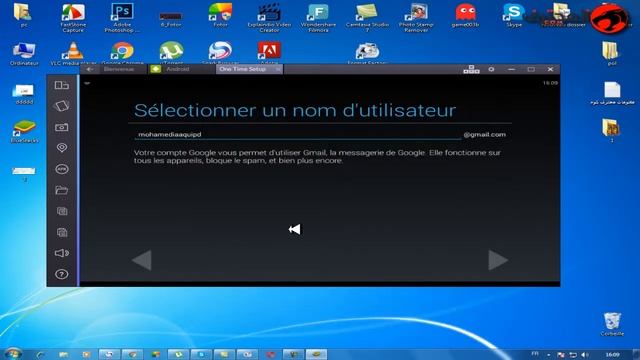
Task: Minimize the BlueStacks window
Action: click(511, 69)
